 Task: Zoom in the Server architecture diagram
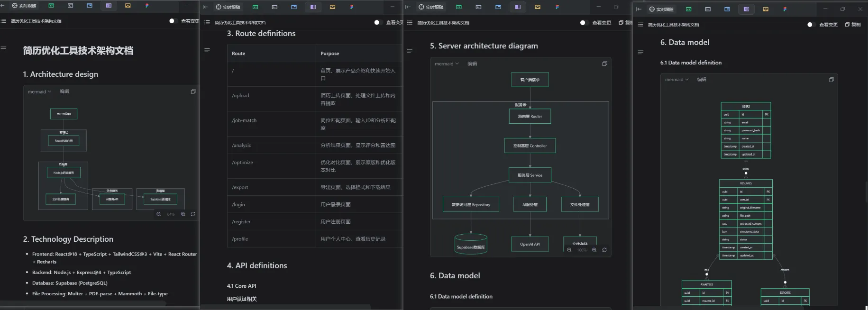coord(594,250)
